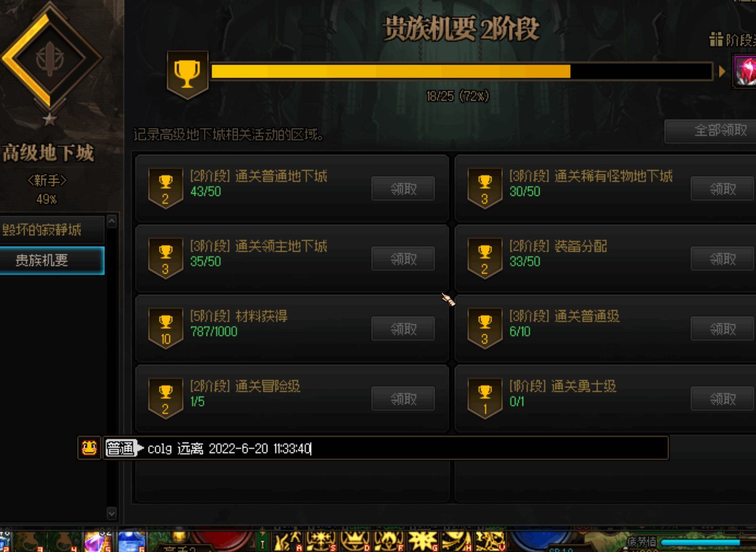Click the progress bar next-stage arrow
This screenshot has width=756, height=552.
[x=722, y=71]
